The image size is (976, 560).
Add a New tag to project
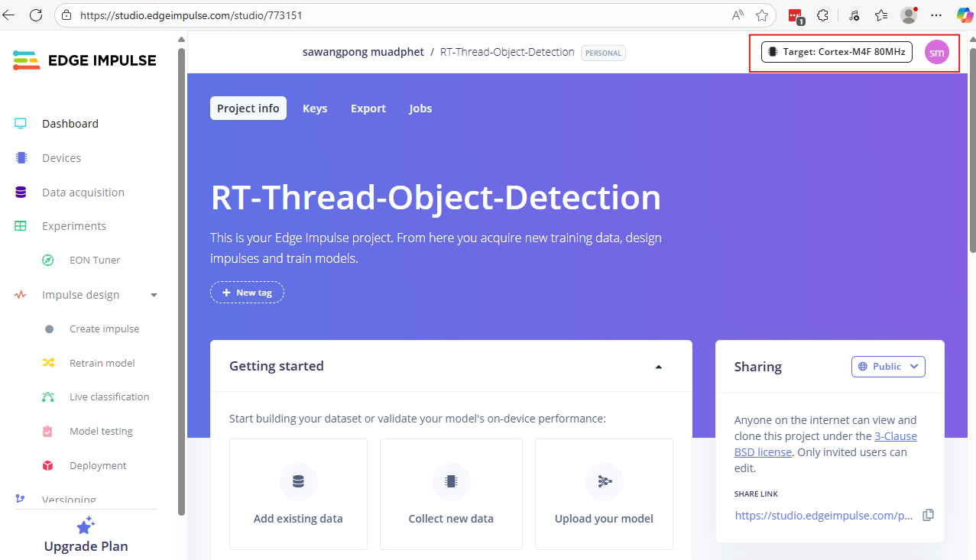click(247, 293)
